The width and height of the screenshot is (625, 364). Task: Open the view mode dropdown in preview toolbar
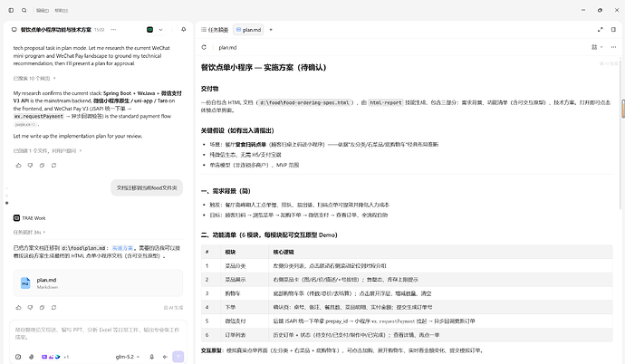(597, 47)
